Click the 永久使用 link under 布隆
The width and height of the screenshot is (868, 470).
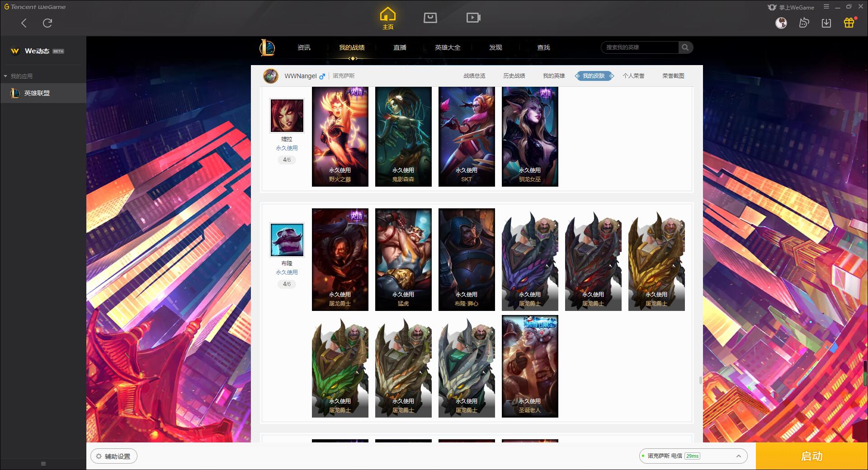point(287,273)
